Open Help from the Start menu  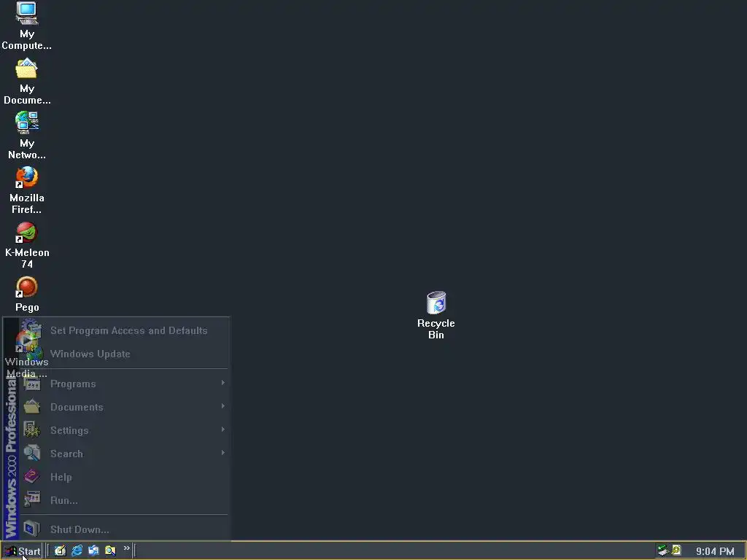tap(124, 477)
